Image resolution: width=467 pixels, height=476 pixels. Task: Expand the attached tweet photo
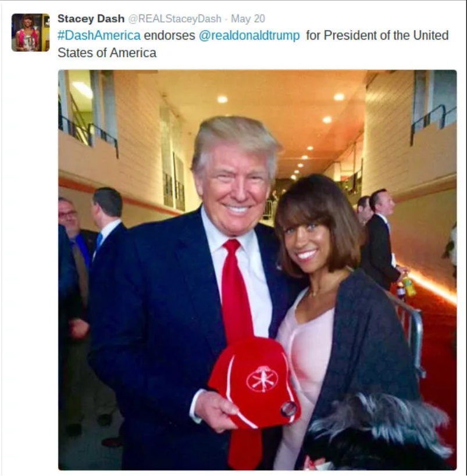(258, 270)
